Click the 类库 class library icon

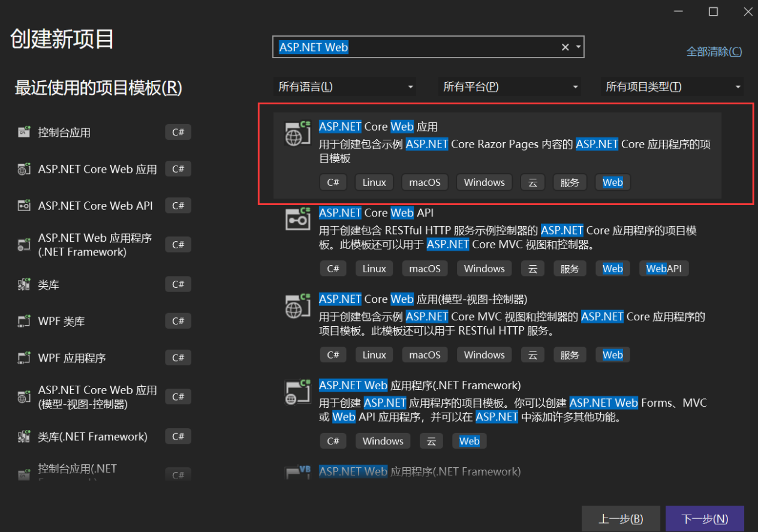click(24, 284)
